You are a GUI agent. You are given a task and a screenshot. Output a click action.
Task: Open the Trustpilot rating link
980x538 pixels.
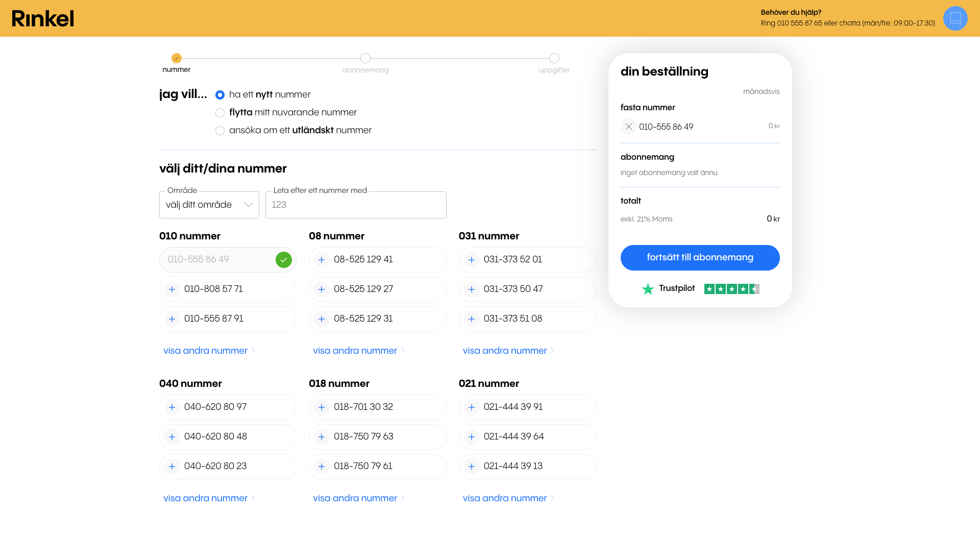point(700,289)
